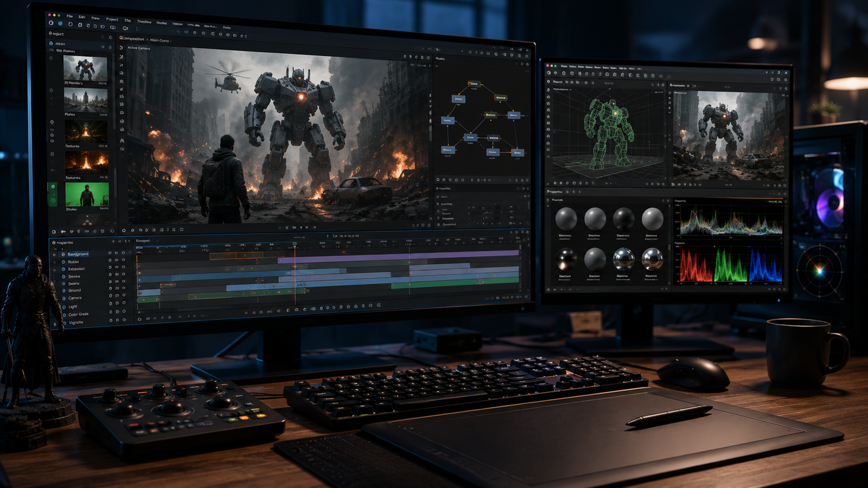868x488 pixels.
Task: Toggle visibility of the Vignette layer
Action: coord(66,323)
